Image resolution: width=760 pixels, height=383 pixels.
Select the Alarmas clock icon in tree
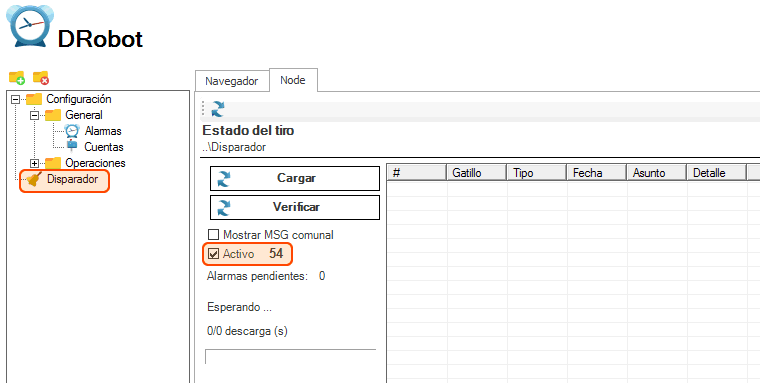tap(72, 131)
